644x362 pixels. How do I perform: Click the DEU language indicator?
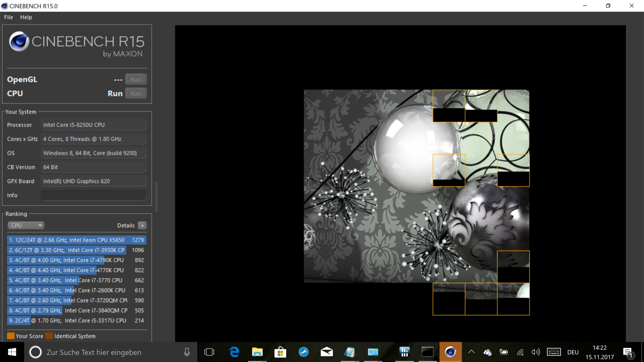point(573,352)
